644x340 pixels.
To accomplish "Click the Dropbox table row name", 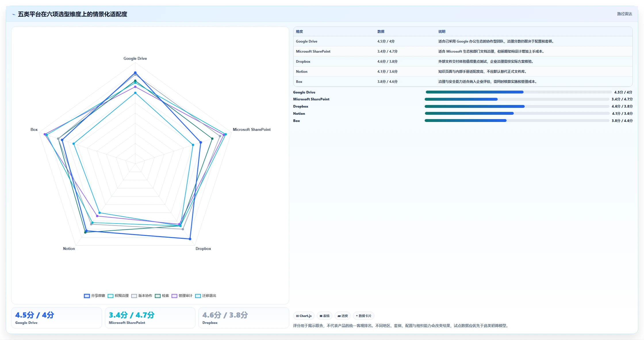I will click(303, 62).
